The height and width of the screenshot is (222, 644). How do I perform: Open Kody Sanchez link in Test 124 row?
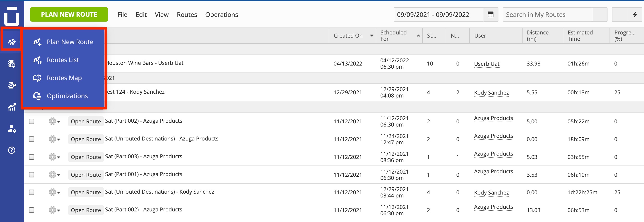pyautogui.click(x=491, y=93)
